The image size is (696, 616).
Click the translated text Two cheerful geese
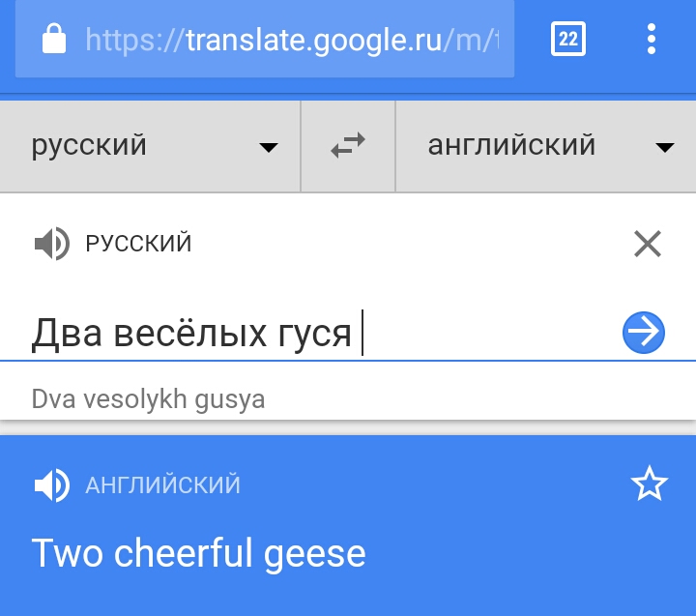point(199,553)
